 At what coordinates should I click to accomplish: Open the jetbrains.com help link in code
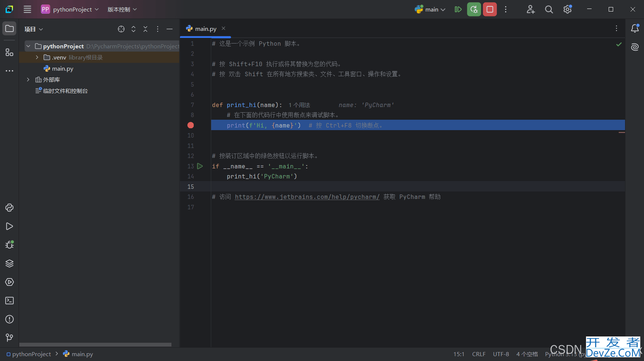[307, 197]
